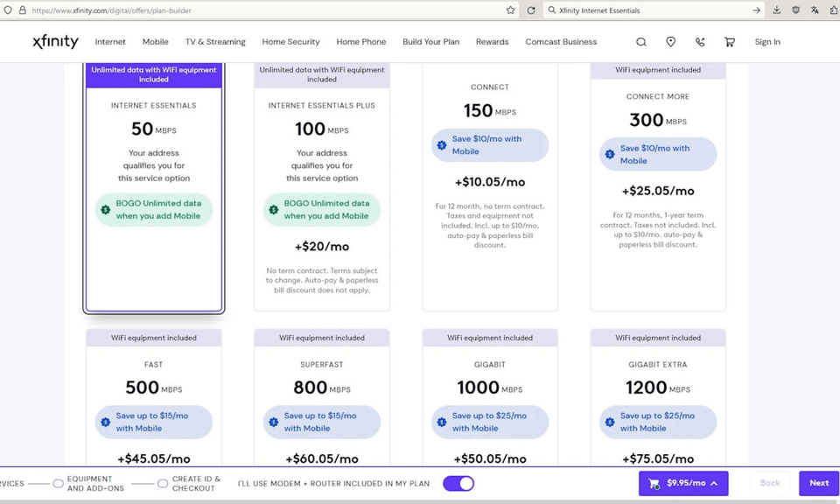Open the shopping cart icon in header

pyautogui.click(x=729, y=42)
